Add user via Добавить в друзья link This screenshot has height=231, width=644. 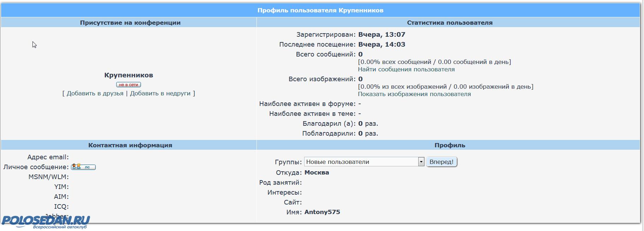click(95, 94)
